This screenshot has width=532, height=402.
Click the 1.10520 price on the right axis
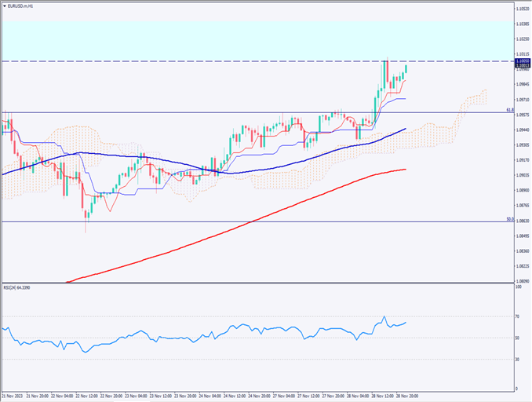[521, 9]
